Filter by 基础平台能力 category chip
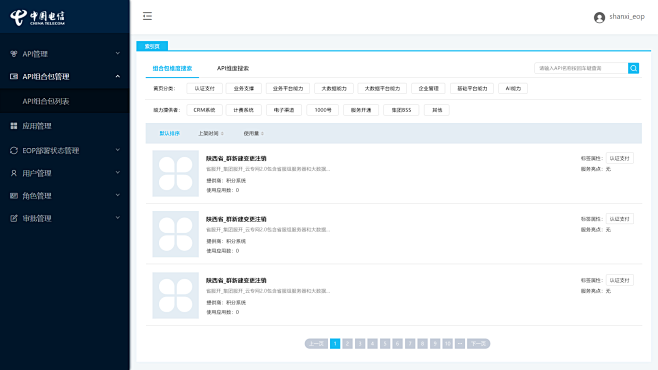The height and width of the screenshot is (370, 658). click(x=472, y=89)
